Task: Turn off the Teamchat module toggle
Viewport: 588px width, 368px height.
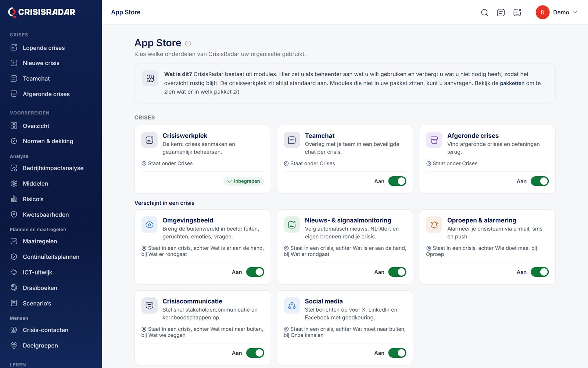Action: [397, 181]
